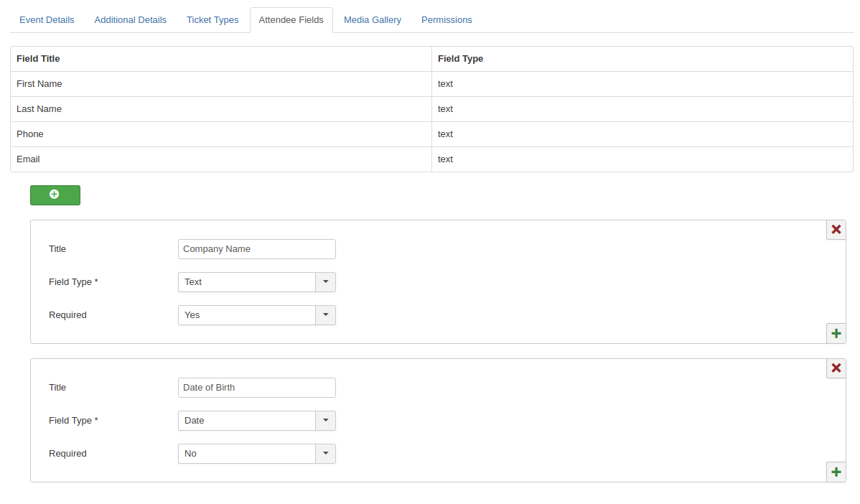The height and width of the screenshot is (504, 860).
Task: Switch to the Permissions tab
Action: 447,20
